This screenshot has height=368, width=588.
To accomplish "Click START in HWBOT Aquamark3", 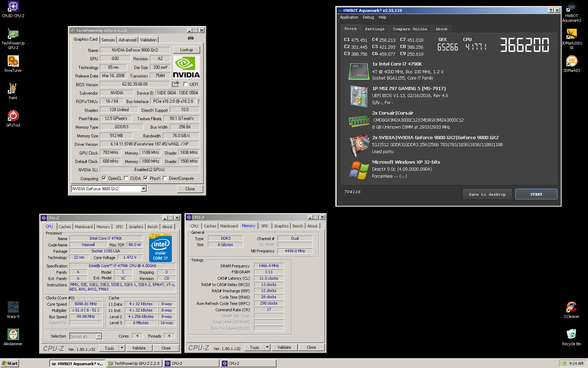I will [536, 194].
